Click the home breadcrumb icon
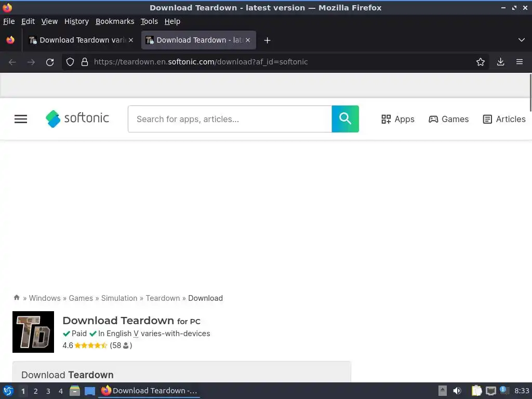532x399 pixels. [17, 298]
